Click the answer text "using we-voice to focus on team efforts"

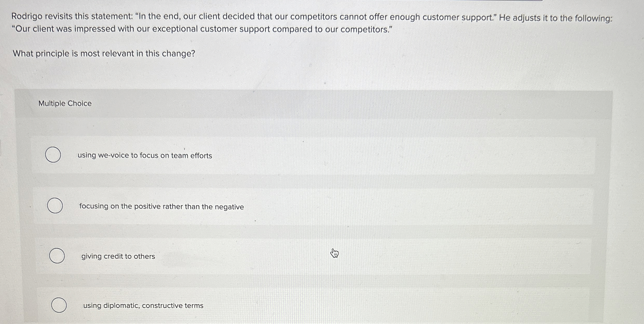pyautogui.click(x=145, y=155)
